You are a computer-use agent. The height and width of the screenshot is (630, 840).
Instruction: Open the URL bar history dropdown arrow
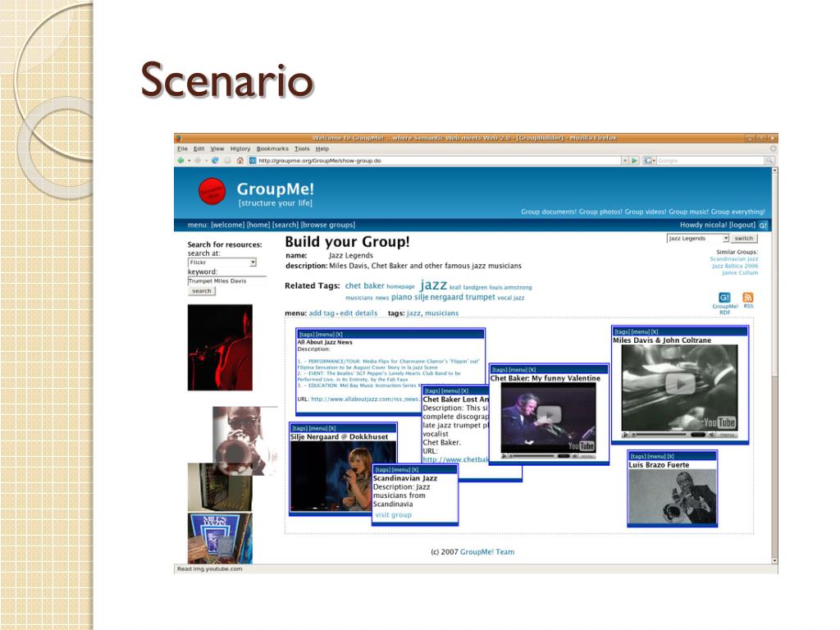(x=624, y=160)
